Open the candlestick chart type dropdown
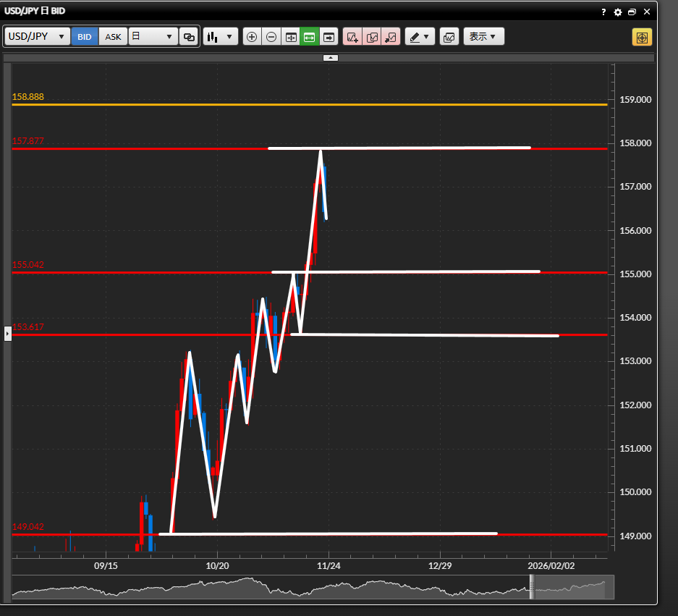The height and width of the screenshot is (616, 678). coord(221,37)
